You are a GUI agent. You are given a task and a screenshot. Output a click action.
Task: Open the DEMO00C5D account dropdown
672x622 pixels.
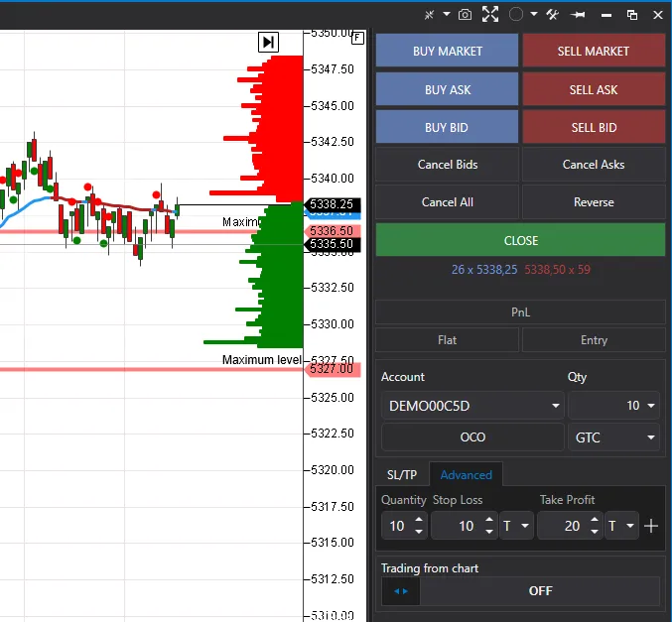[x=472, y=405]
